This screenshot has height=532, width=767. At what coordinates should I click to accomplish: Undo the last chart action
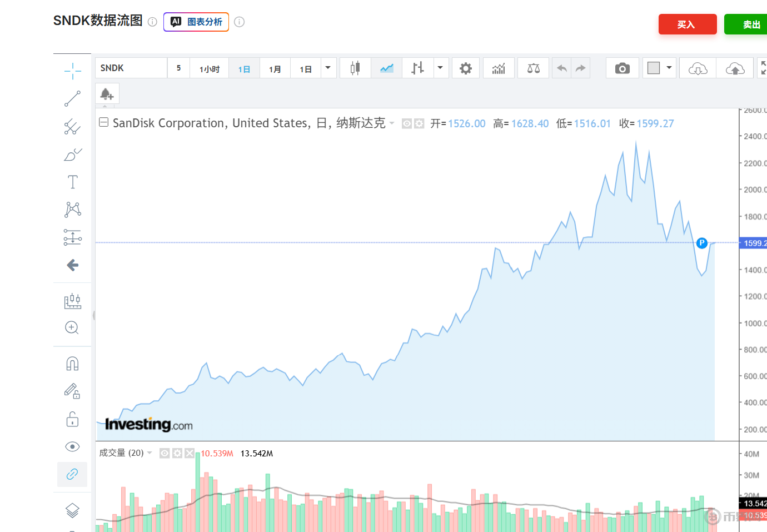pos(562,68)
